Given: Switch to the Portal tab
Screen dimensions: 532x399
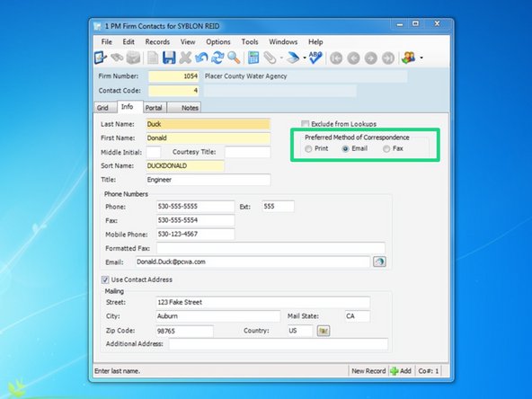Looking at the screenshot, I should [x=155, y=108].
